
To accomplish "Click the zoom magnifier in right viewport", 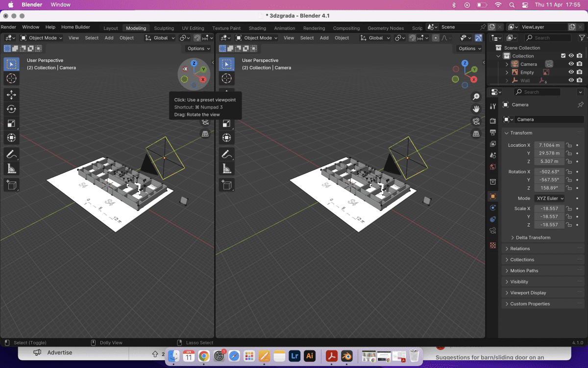I will pos(475,97).
